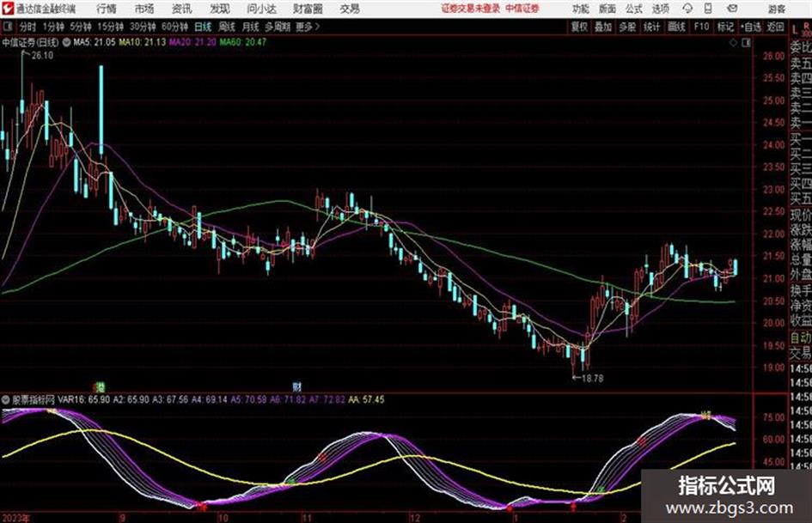The height and width of the screenshot is (523, 812).
Task: Expand the 股票指标网 sub-indicator dropdown icon
Action: click(x=6, y=399)
